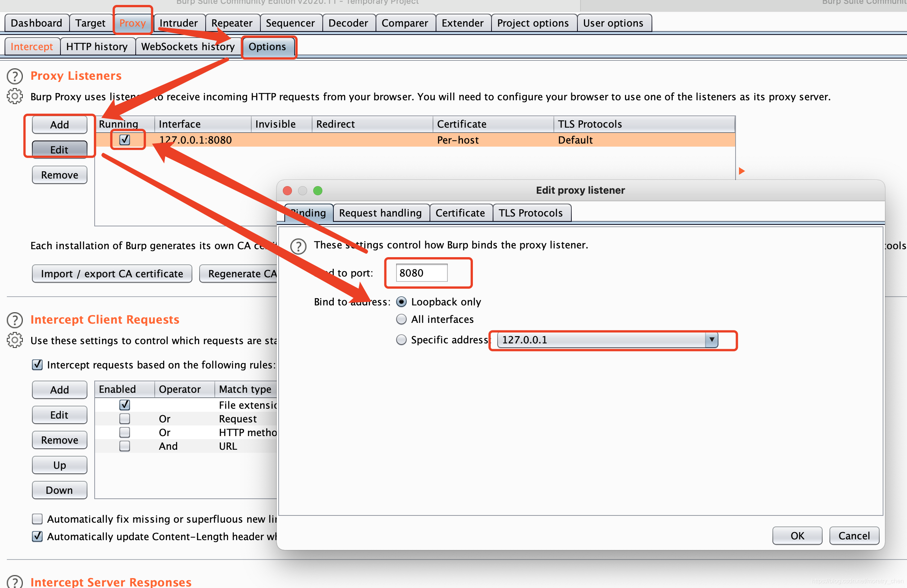The image size is (907, 588).
Task: Open the Specific address 127.0.0.1 dropdown
Action: pyautogui.click(x=608, y=340)
